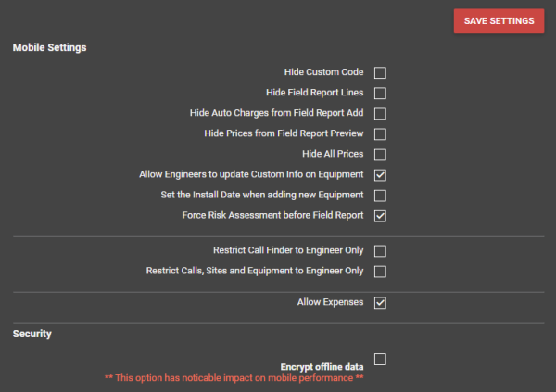The height and width of the screenshot is (392, 556).
Task: Click the red mobile performance warning text
Action: (234, 378)
